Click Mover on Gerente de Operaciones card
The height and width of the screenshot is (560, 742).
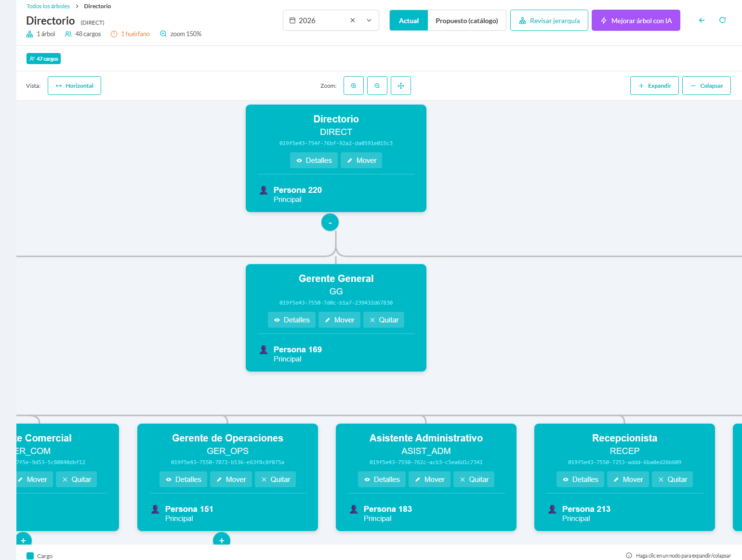231,480
